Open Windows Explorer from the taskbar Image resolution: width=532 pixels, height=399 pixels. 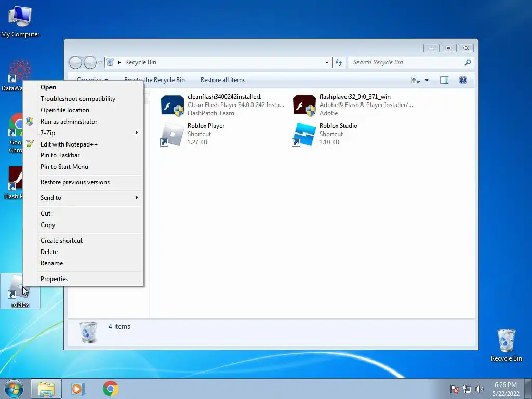point(46,389)
